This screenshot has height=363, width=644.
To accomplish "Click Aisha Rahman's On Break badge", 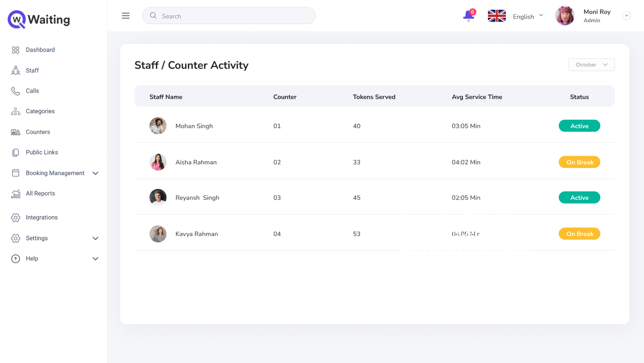I will click(x=579, y=162).
